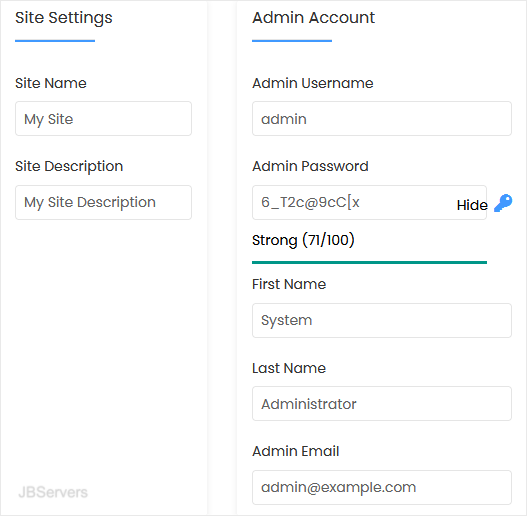Click the Site Description label

tap(69, 167)
